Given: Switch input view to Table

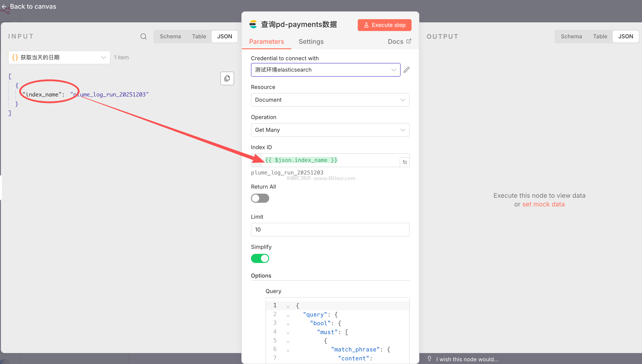Looking at the screenshot, I should click(199, 36).
